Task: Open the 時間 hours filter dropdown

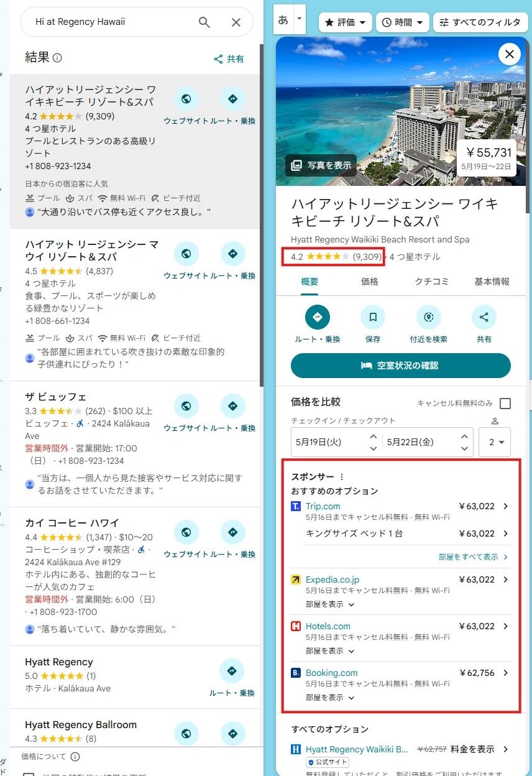Action: [x=403, y=22]
